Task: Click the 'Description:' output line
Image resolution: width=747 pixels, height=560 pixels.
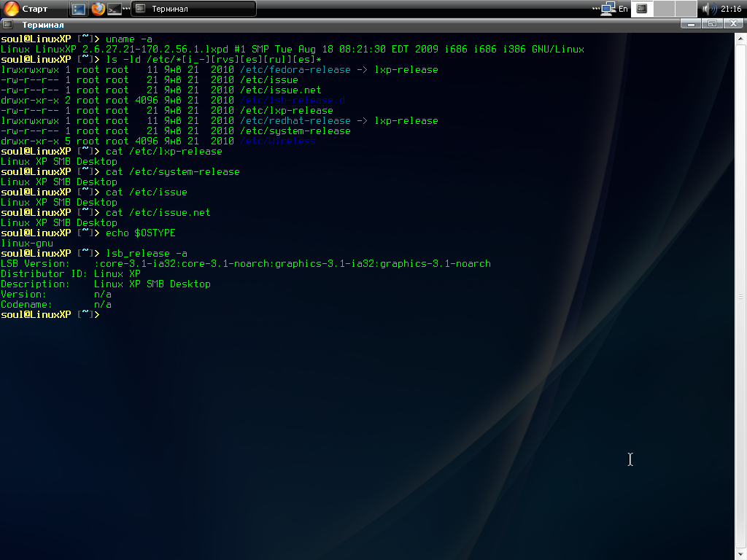Action: [x=105, y=284]
